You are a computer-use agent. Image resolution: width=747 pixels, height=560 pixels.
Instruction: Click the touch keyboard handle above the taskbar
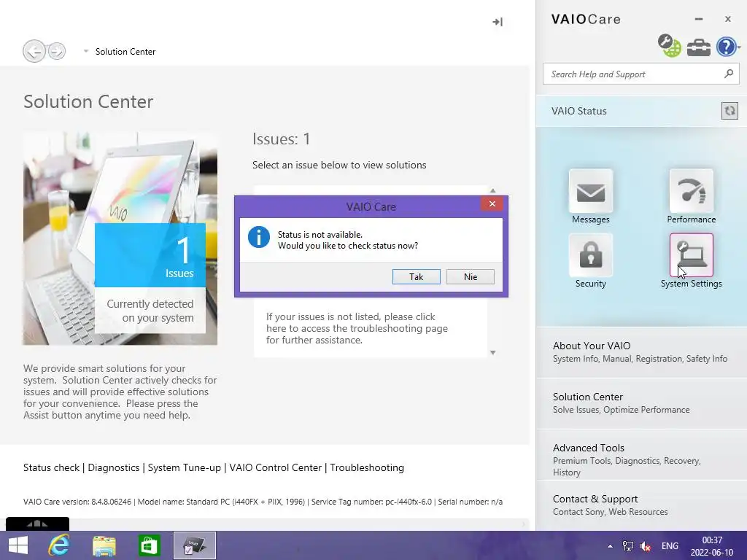[x=37, y=524]
